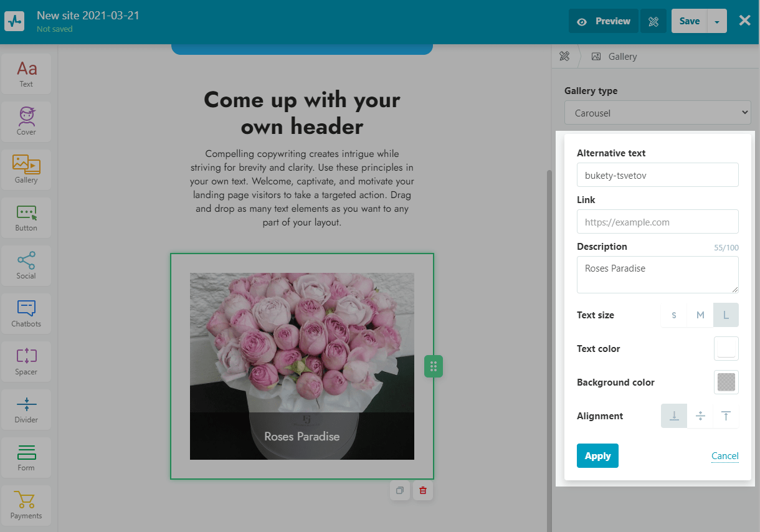
Task: Pick the Payments cart element
Action: click(x=26, y=505)
